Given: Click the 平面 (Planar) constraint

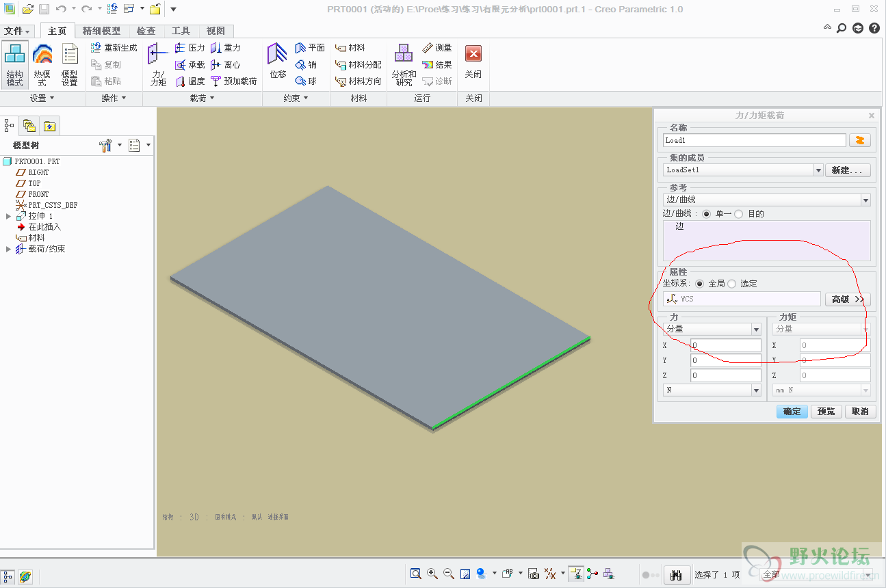Looking at the screenshot, I should (310, 48).
